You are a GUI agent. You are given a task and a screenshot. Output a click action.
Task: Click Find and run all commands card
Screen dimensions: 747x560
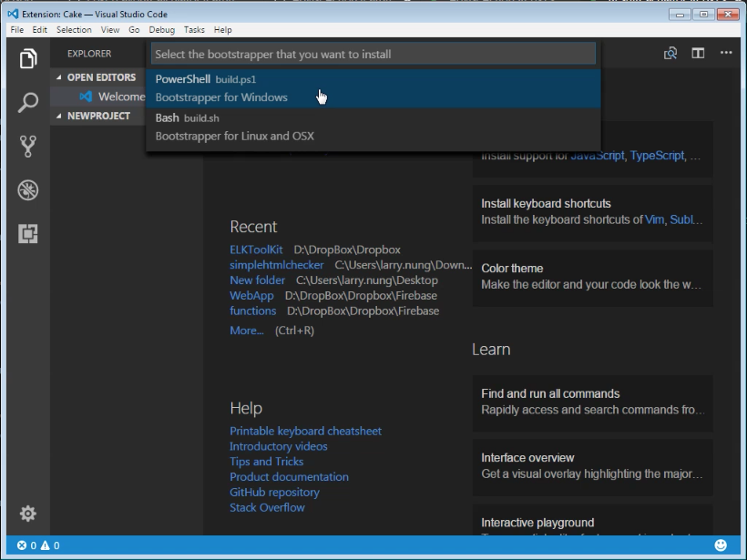(593, 402)
